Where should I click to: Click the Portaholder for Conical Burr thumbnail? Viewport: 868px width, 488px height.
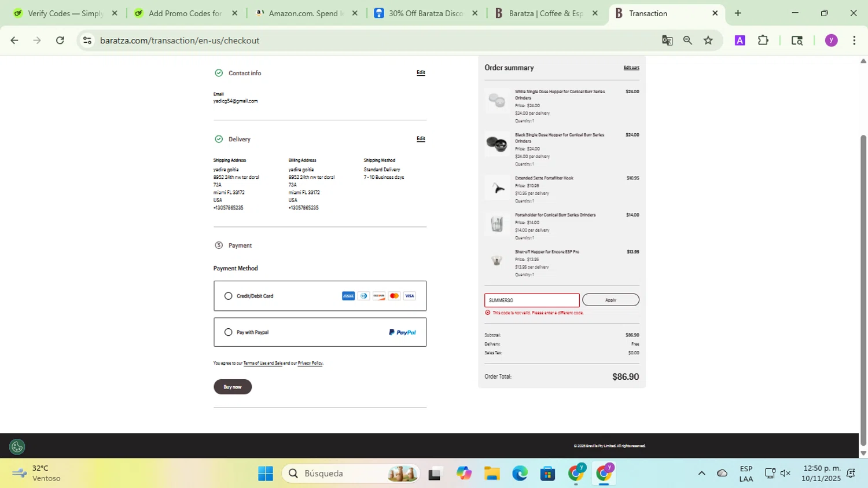497,224
